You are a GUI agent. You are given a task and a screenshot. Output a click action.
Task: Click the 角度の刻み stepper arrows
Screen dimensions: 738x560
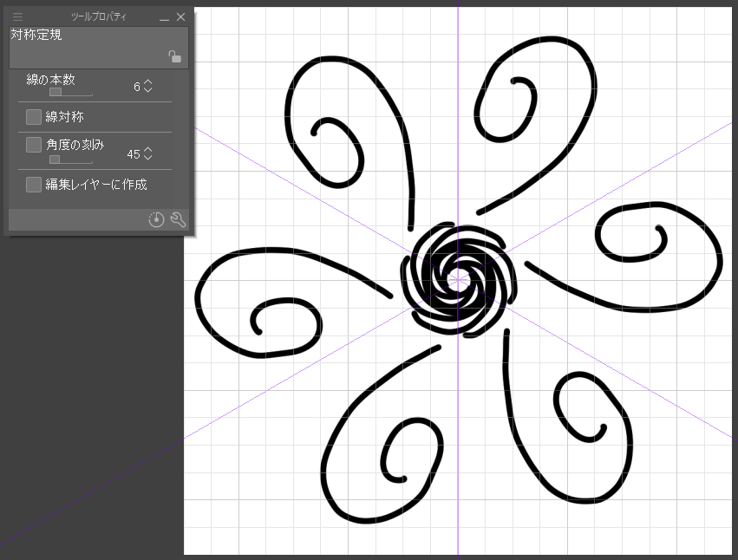pyautogui.click(x=147, y=153)
